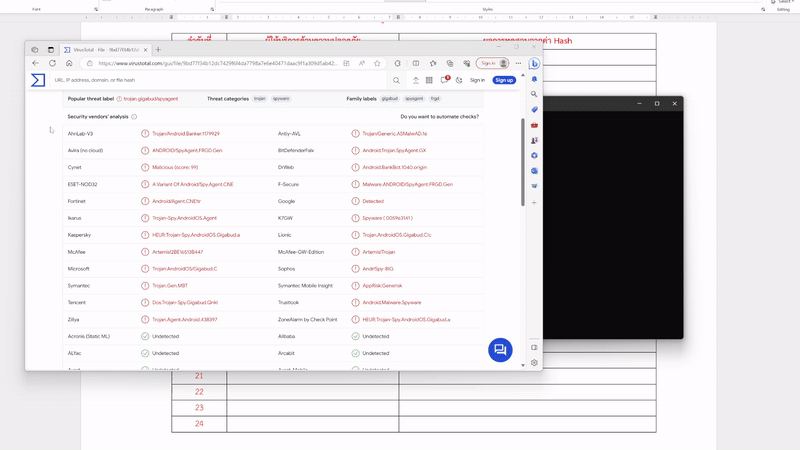The image size is (800, 450).
Task: Click the Hash column header in Word table
Action: point(528,41)
